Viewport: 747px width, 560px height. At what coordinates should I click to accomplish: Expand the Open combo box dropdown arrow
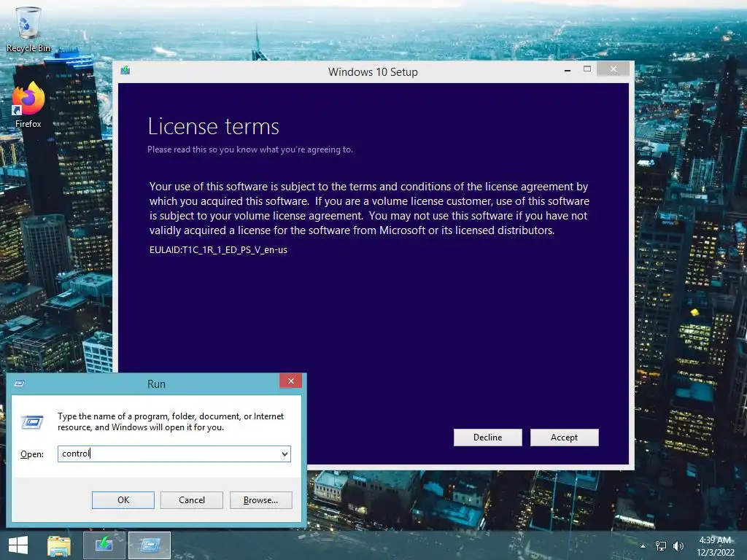tap(285, 454)
